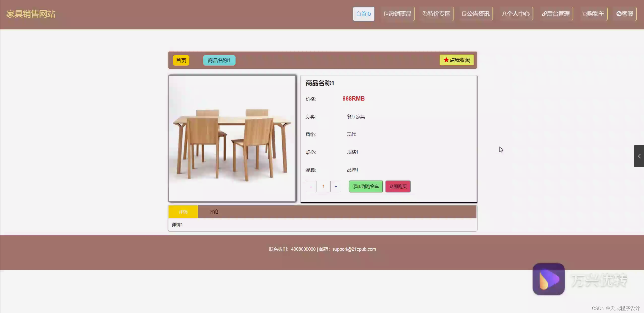The height and width of the screenshot is (313, 644).
Task: Switch to the 评论 tab
Action: [213, 212]
